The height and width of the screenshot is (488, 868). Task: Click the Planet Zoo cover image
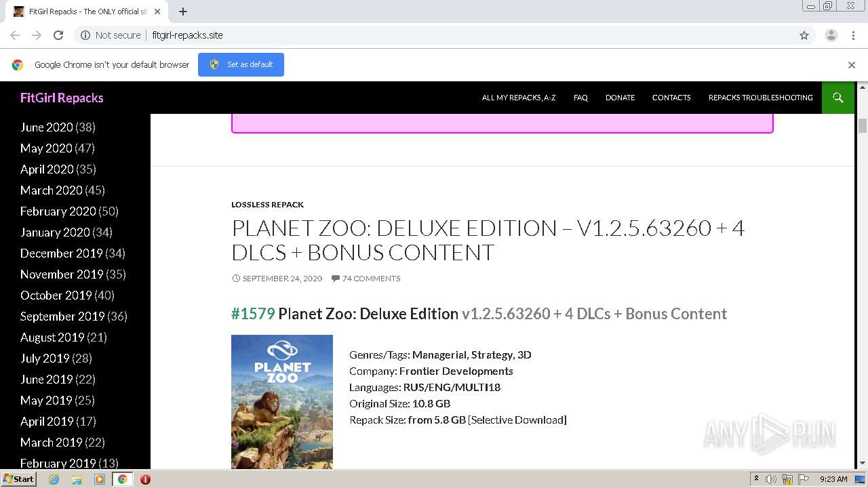282,402
